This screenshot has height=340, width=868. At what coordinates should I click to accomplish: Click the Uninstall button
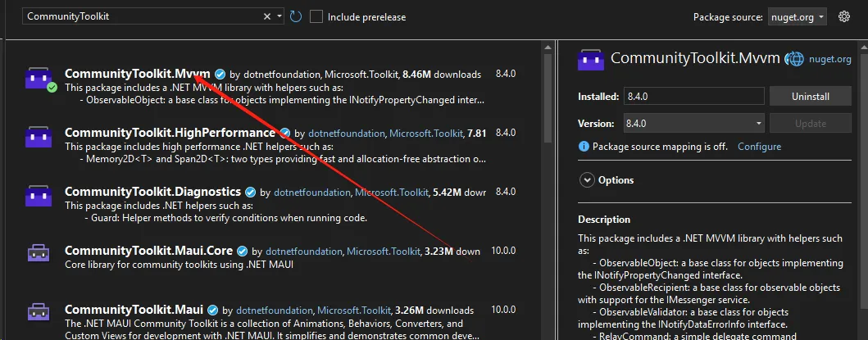(x=810, y=96)
